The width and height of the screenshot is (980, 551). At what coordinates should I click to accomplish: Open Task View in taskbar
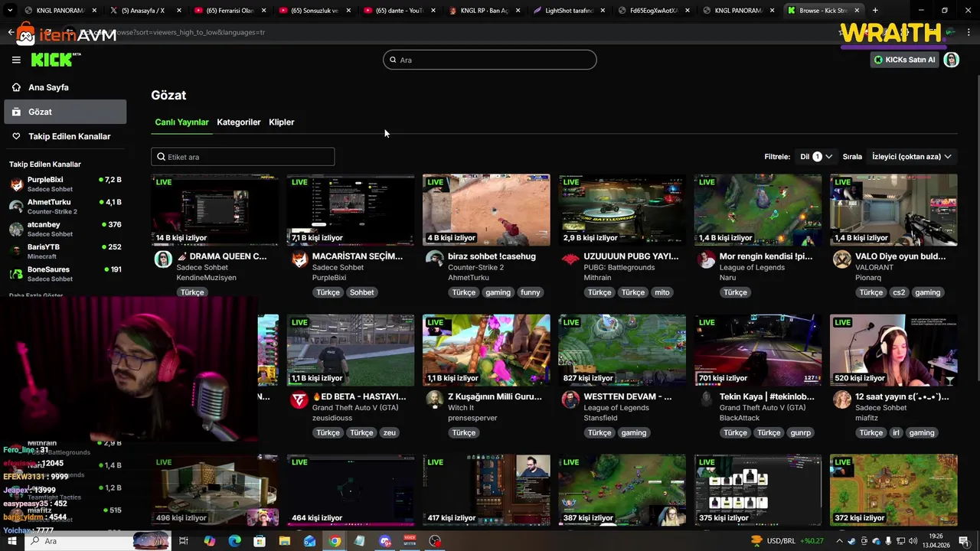click(x=184, y=541)
